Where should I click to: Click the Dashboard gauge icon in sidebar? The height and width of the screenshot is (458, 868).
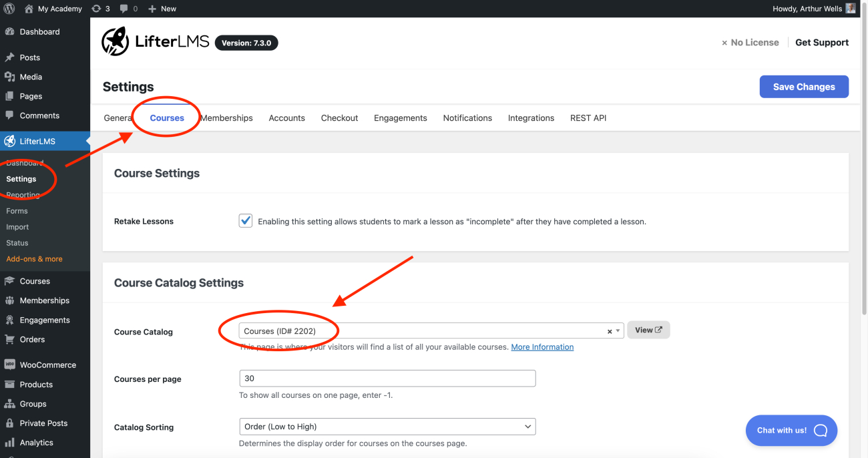9,31
